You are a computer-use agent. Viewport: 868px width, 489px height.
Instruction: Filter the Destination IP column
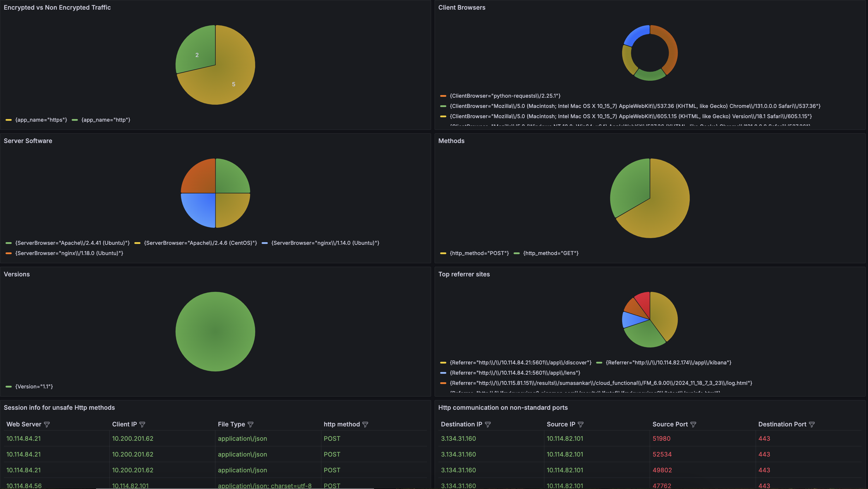pyautogui.click(x=488, y=425)
